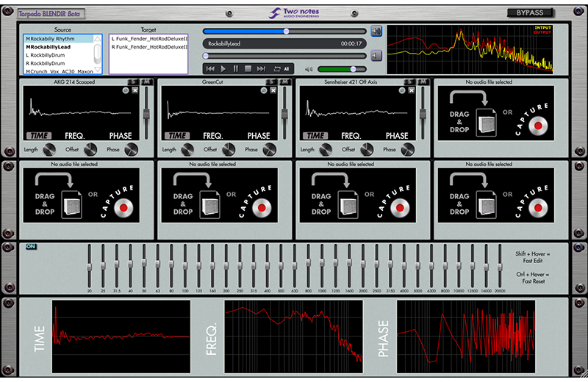Toggle the loop All playback mode
Image resolution: width=588 pixels, height=382 pixels.
coord(282,69)
